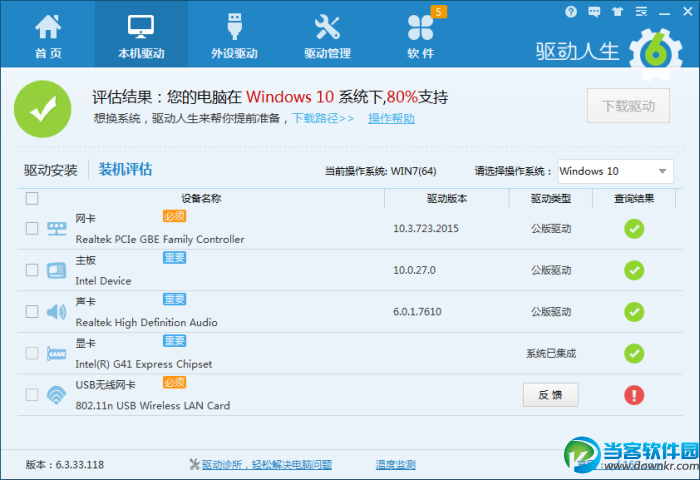Click Realtek High Definition Audio text
The image size is (700, 480).
[146, 322]
